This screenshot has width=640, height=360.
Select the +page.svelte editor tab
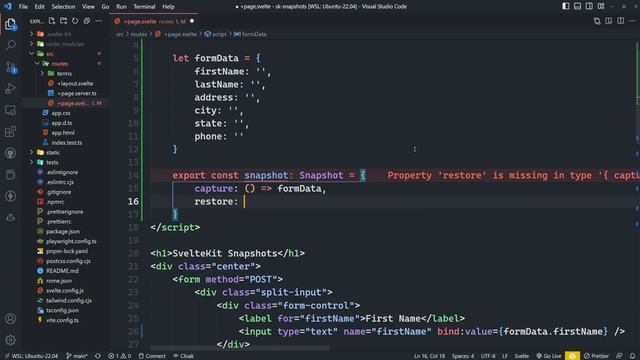tap(154, 21)
